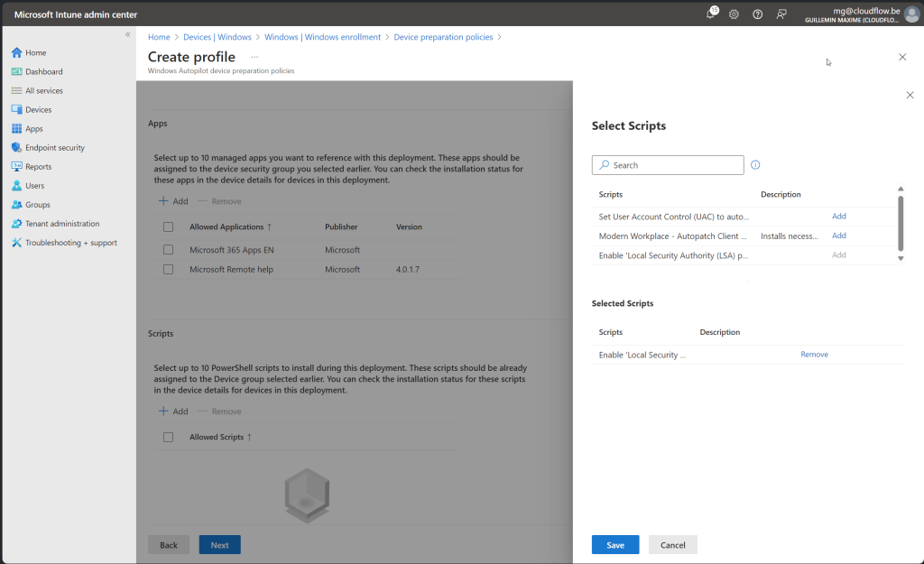The image size is (924, 564).
Task: Click the Microsoft 365 Apps EN name
Action: click(x=232, y=250)
